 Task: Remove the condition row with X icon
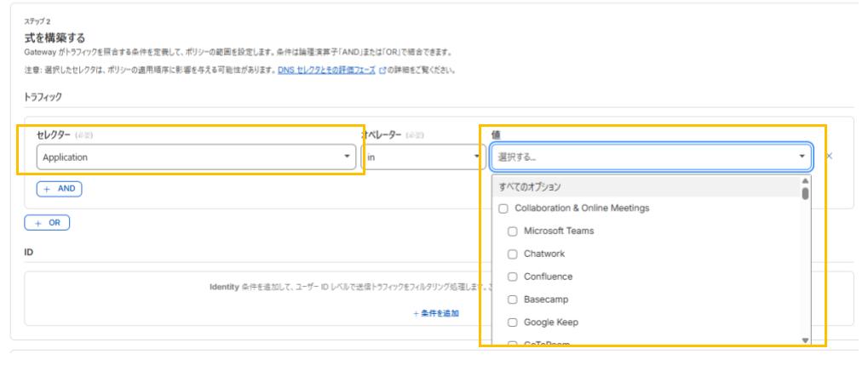tap(830, 157)
